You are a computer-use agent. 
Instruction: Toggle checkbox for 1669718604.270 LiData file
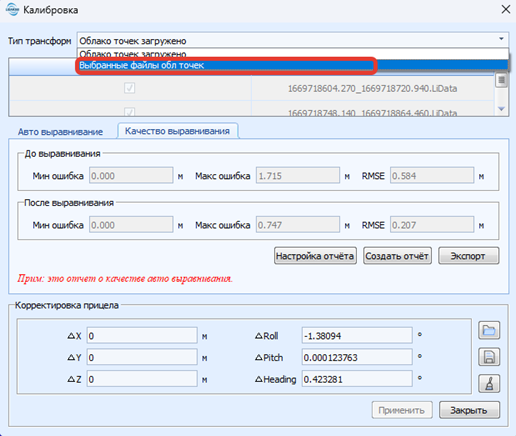pos(129,88)
